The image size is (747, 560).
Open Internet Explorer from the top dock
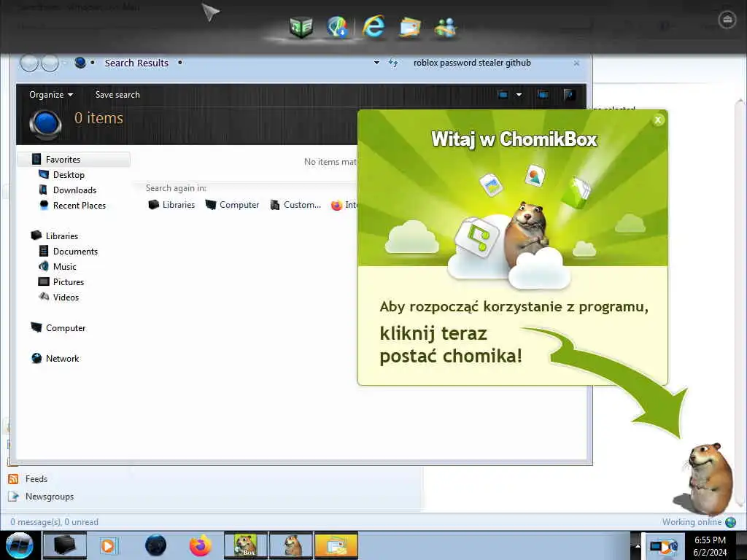[374, 26]
